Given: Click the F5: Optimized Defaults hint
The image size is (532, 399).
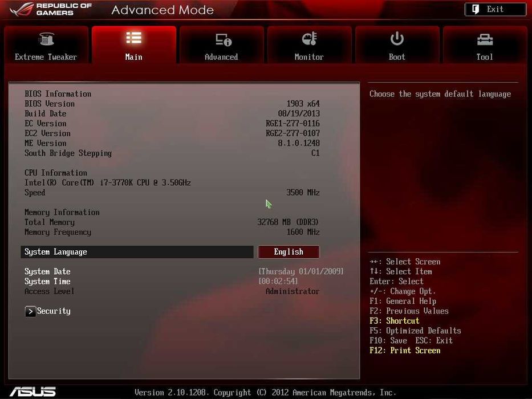Looking at the screenshot, I should point(415,331).
